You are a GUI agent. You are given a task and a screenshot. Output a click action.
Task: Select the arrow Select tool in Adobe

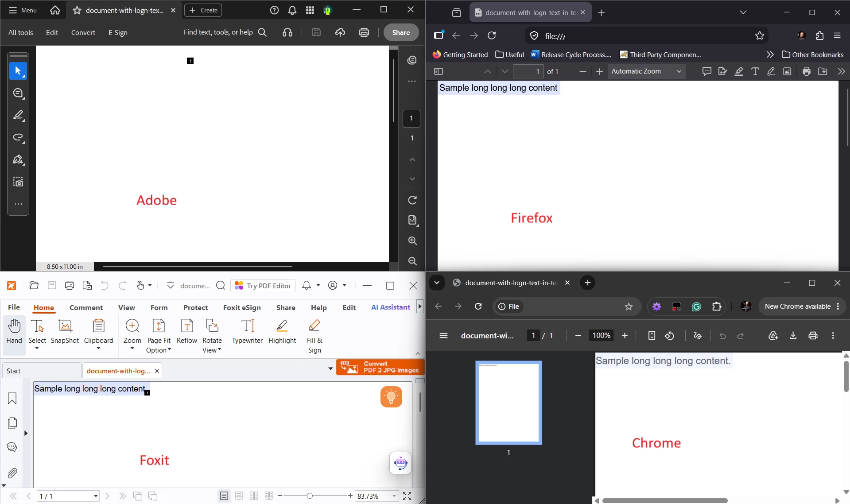(x=18, y=71)
